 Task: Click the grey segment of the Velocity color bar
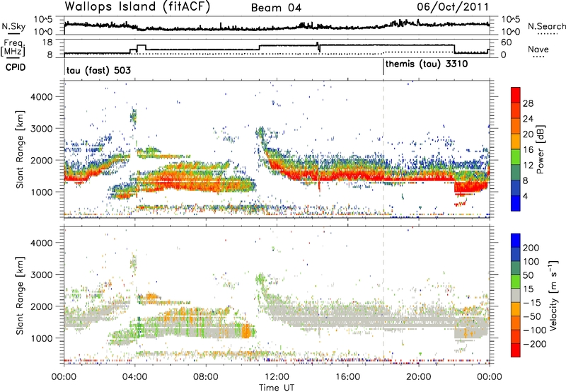516,295
